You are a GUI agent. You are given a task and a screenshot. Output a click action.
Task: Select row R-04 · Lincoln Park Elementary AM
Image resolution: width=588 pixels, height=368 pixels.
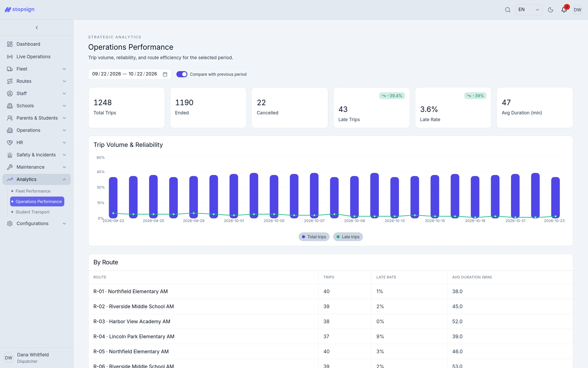pos(330,336)
